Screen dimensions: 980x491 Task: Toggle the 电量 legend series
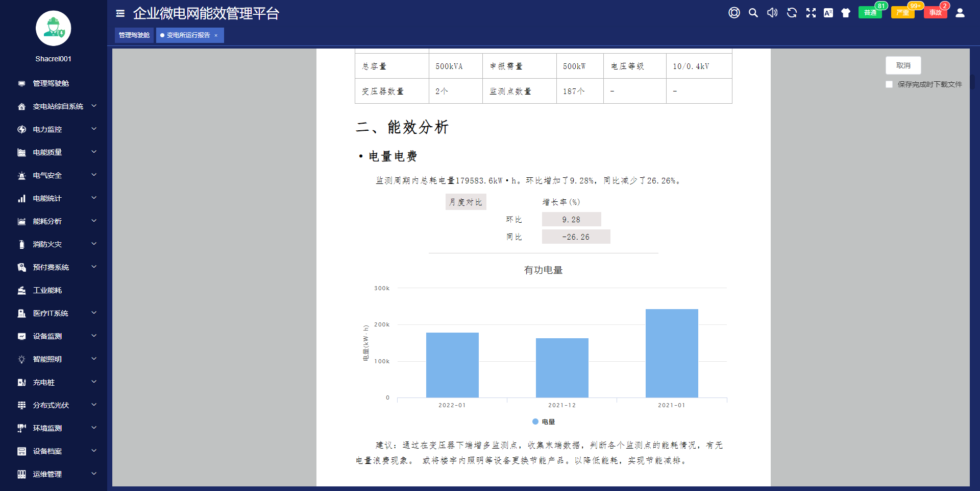coord(543,422)
